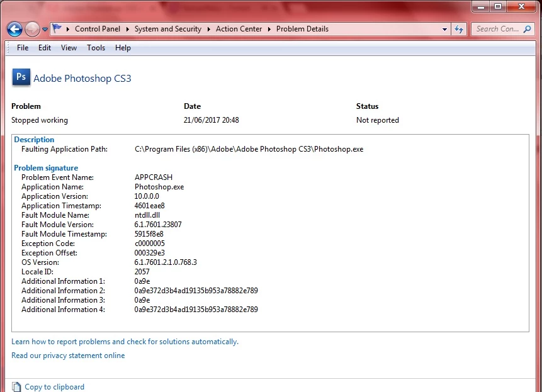Image resolution: width=542 pixels, height=392 pixels.
Task: Open 'Learn how to report problems' link
Action: (125, 342)
